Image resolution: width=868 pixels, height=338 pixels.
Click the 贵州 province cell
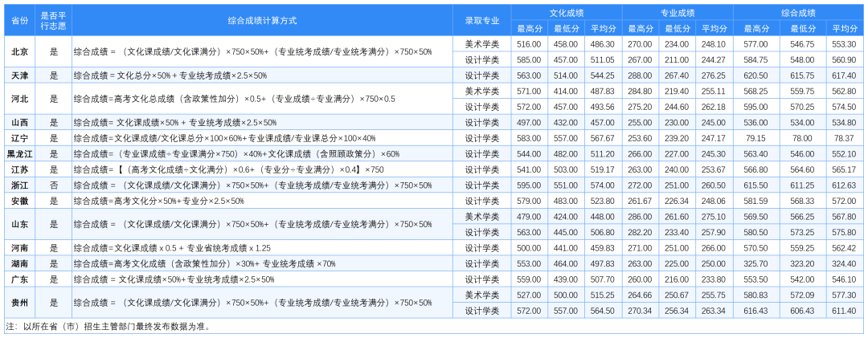click(x=20, y=303)
